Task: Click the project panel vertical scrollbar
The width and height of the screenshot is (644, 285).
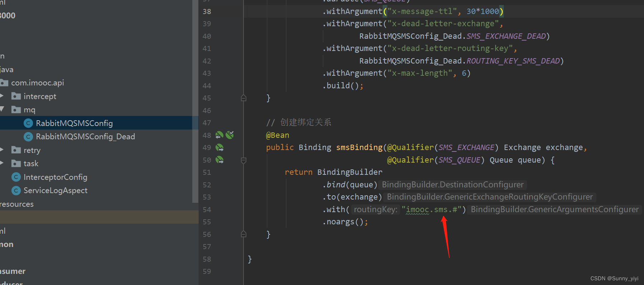Action: 195,101
